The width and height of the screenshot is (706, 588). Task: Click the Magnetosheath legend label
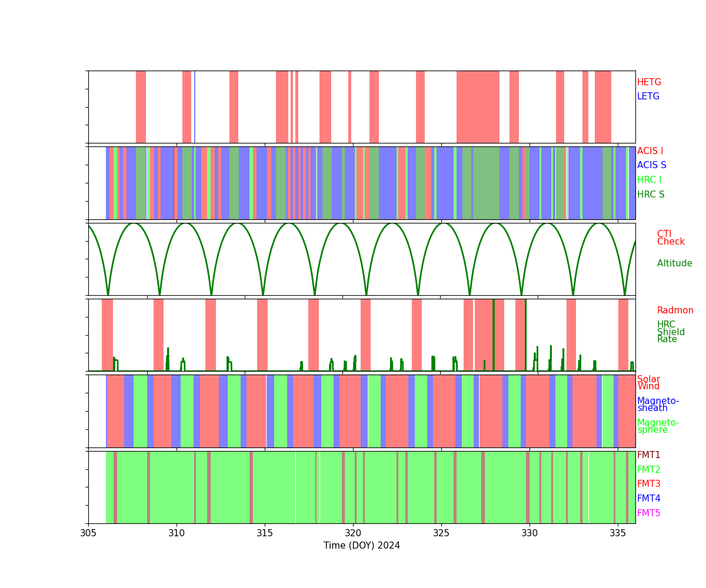pos(658,405)
